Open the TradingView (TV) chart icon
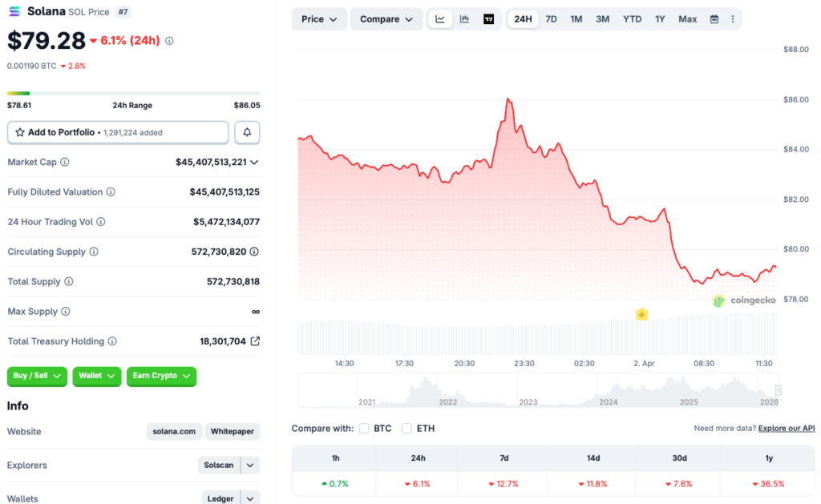Viewport: 821px width, 504px height. click(x=488, y=18)
